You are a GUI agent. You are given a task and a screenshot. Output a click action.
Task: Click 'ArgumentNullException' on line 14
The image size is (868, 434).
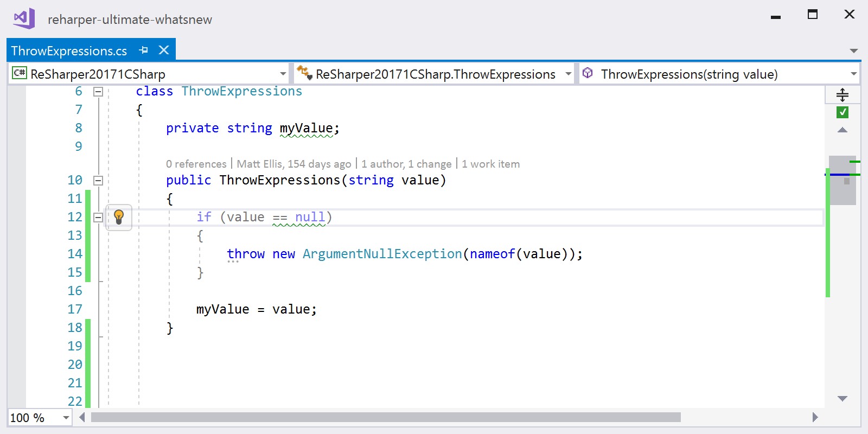[382, 254]
